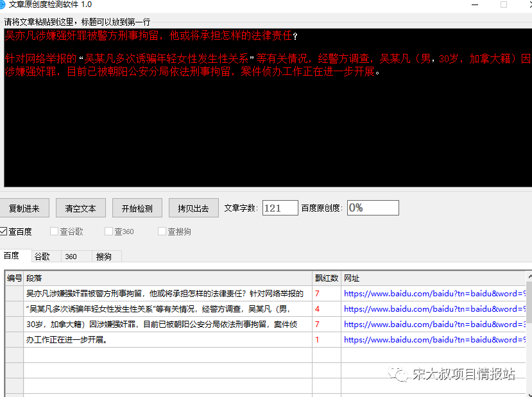Select paragraph cell 吴亦凡涉嫌强奸罪被警方刑事拘留

168,294
